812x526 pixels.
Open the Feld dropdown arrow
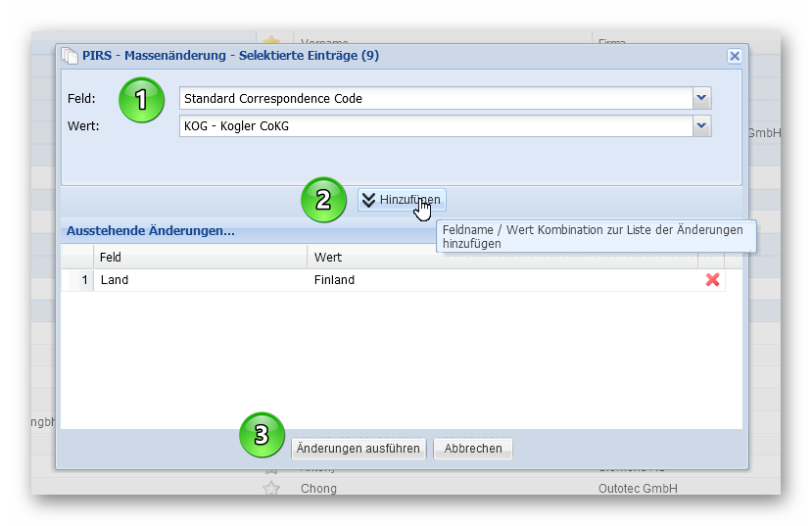click(x=701, y=98)
